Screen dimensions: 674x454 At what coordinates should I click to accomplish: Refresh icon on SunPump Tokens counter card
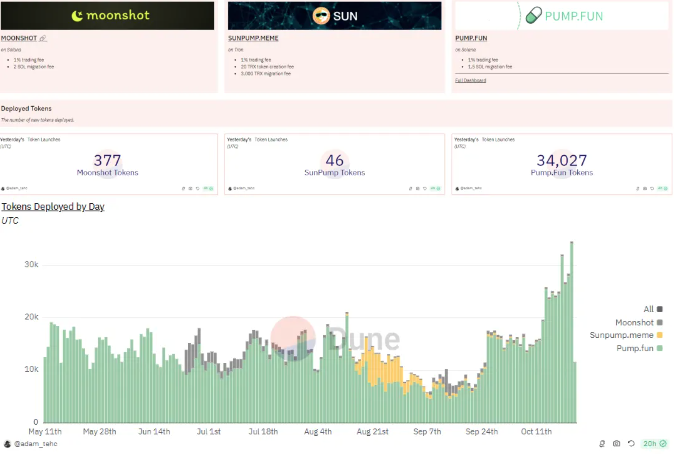coord(425,189)
